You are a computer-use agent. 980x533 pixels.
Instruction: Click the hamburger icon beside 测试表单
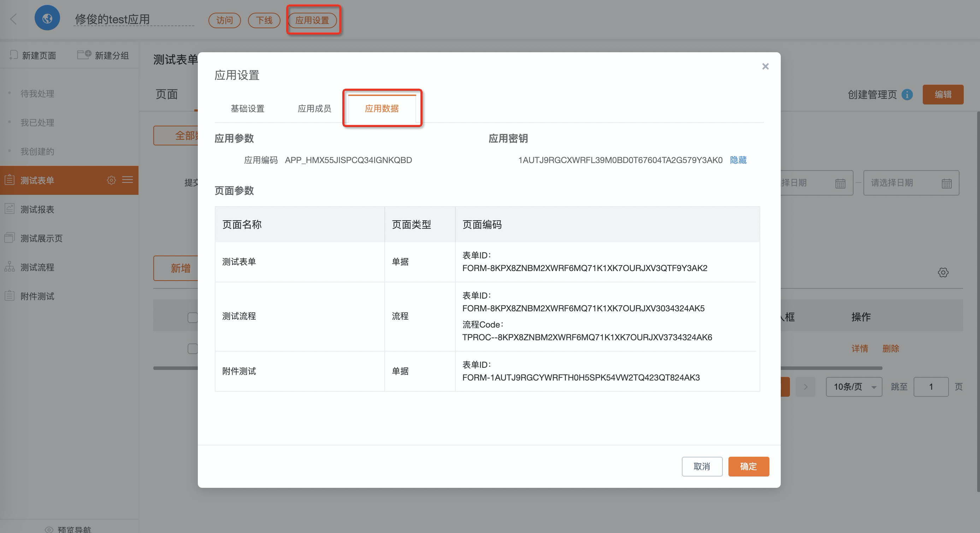tap(128, 180)
